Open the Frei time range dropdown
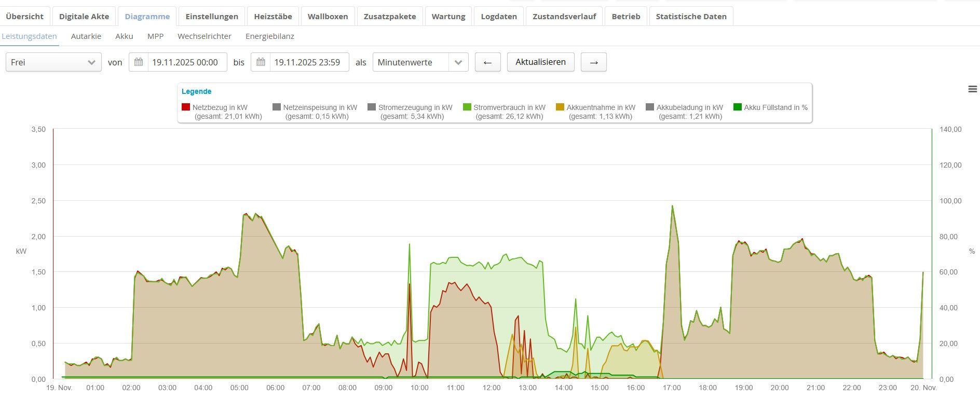The image size is (980, 399). pos(53,62)
